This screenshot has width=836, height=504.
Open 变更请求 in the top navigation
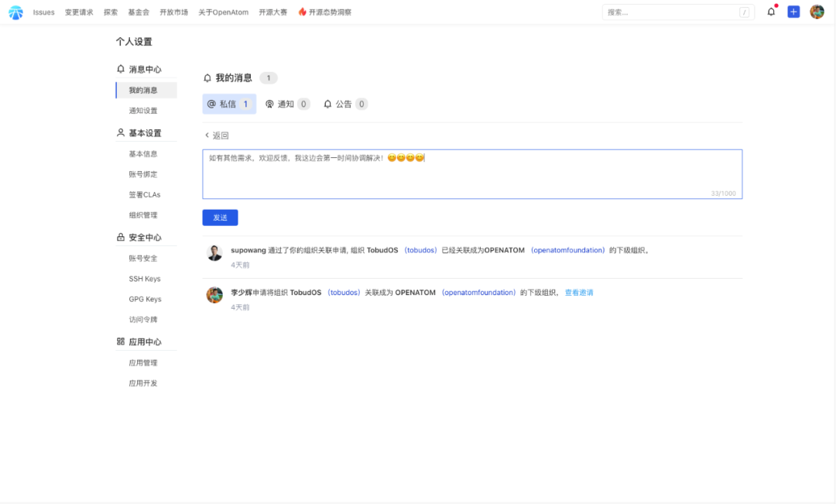pos(79,12)
